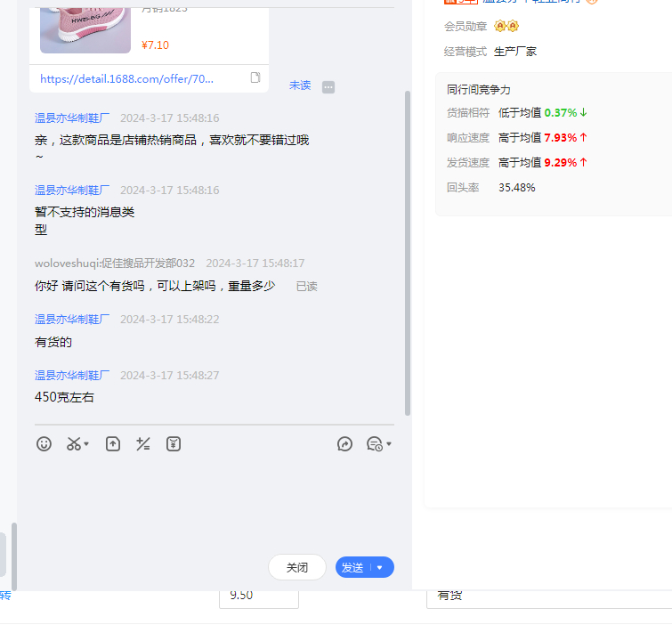Click the more options ellipsis beside 未读

328,86
